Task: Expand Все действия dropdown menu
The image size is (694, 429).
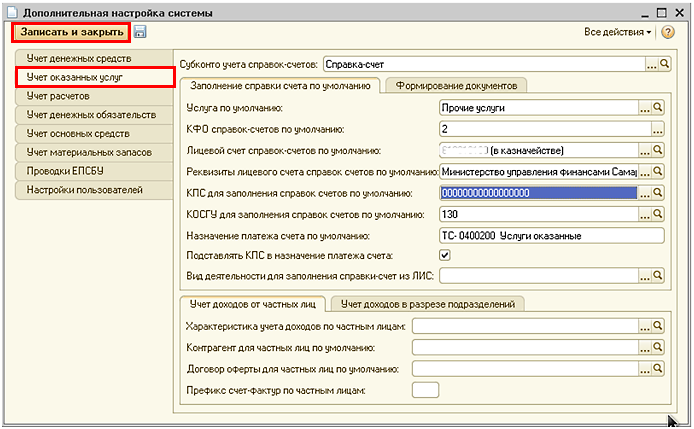Action: click(x=617, y=32)
